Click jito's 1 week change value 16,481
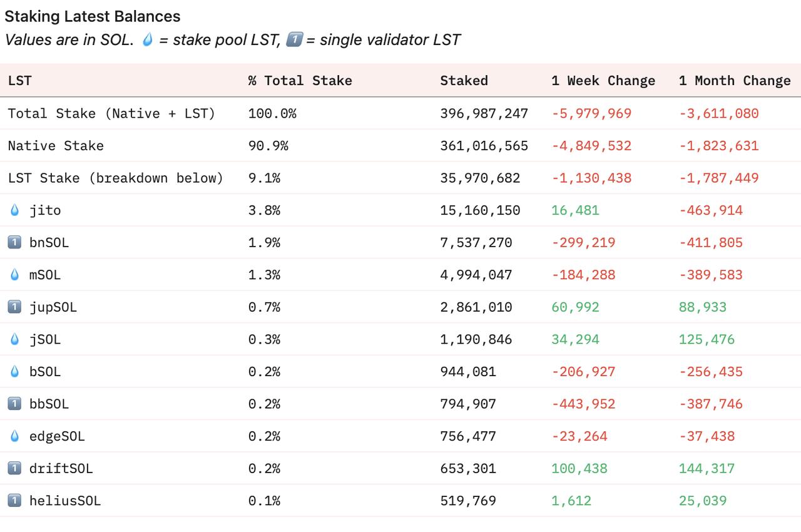The height and width of the screenshot is (532, 801). tap(575, 210)
